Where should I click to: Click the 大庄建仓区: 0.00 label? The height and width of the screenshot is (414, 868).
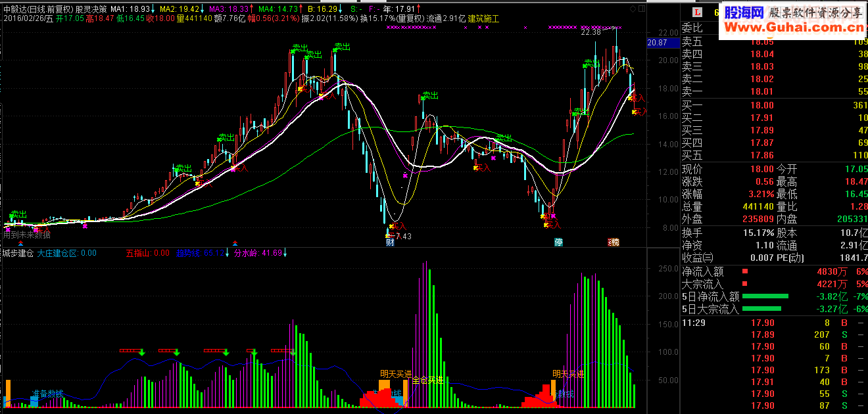pyautogui.click(x=67, y=252)
